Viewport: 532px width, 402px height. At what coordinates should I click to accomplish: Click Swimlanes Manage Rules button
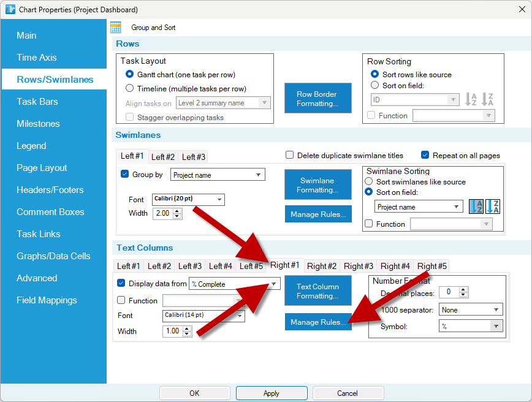(x=318, y=214)
